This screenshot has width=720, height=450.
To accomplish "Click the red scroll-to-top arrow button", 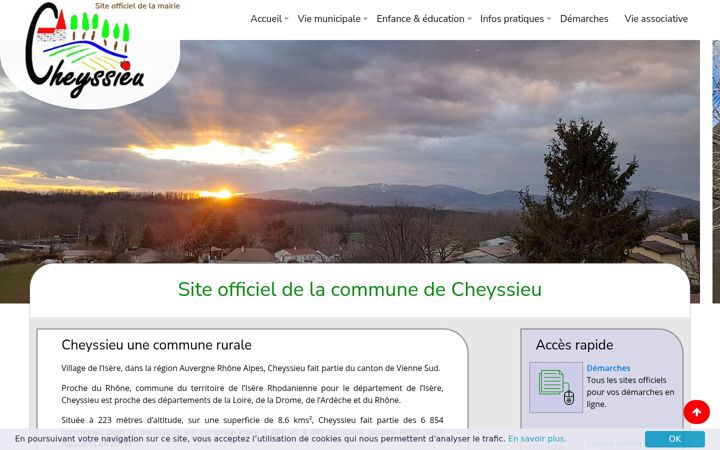I will coord(696,412).
